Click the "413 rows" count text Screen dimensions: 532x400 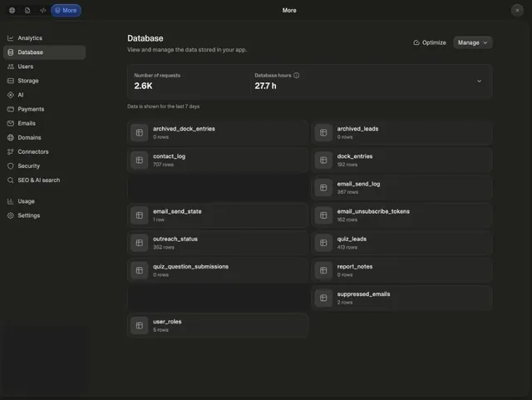(347, 247)
